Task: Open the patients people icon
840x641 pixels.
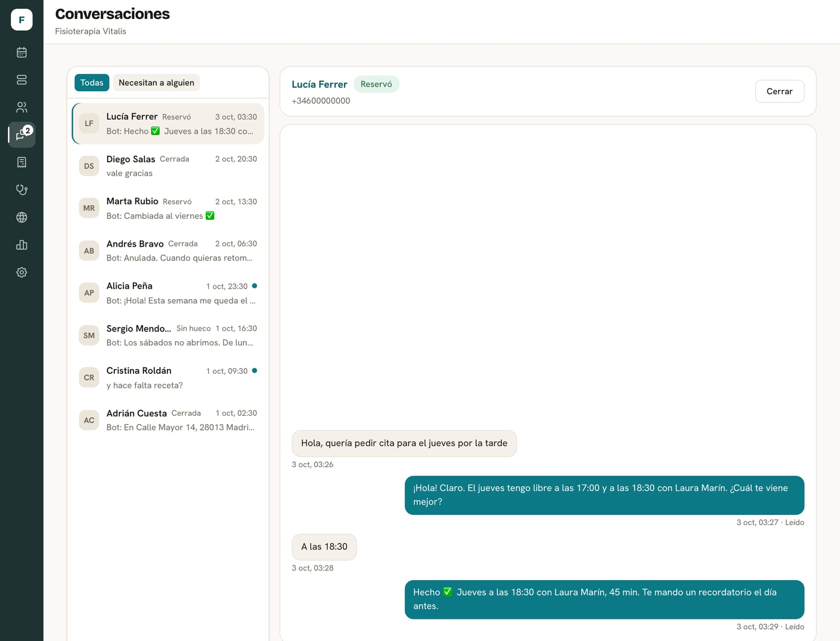Action: coord(22,107)
